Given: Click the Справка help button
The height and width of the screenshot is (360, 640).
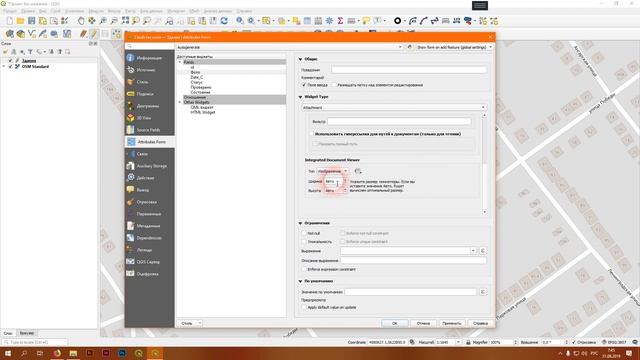Looking at the screenshot, I should point(480,323).
